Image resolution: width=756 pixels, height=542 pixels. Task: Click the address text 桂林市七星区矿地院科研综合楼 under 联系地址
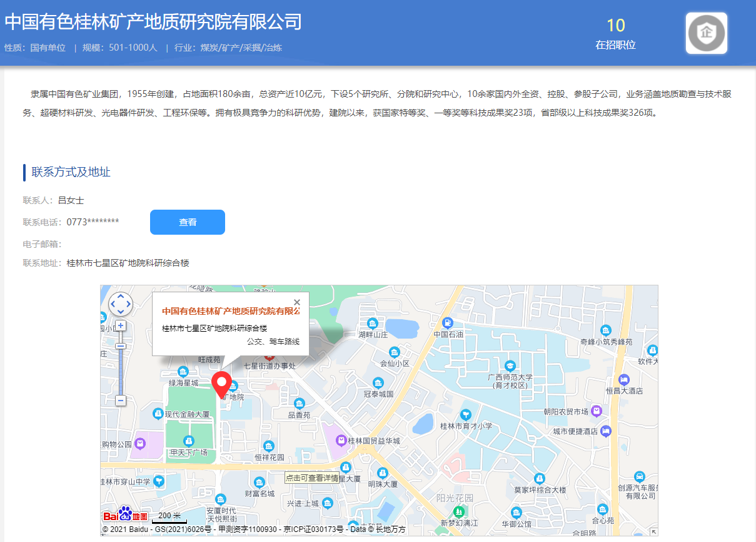[x=128, y=263]
